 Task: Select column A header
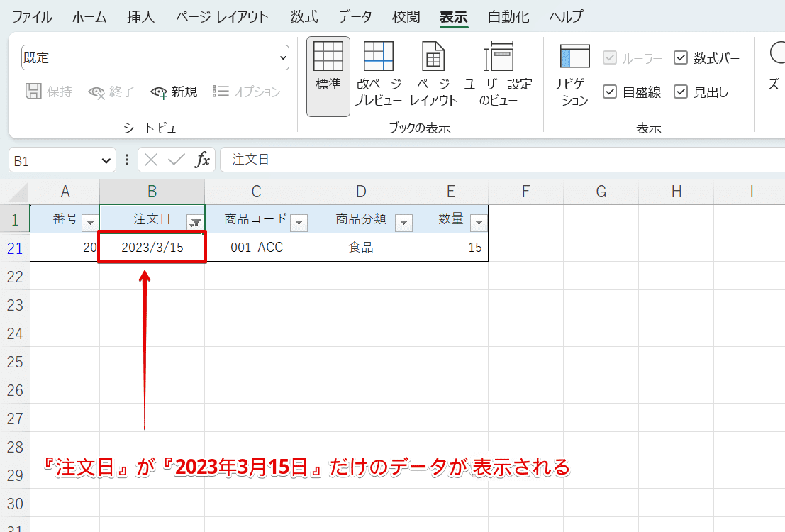pos(65,192)
